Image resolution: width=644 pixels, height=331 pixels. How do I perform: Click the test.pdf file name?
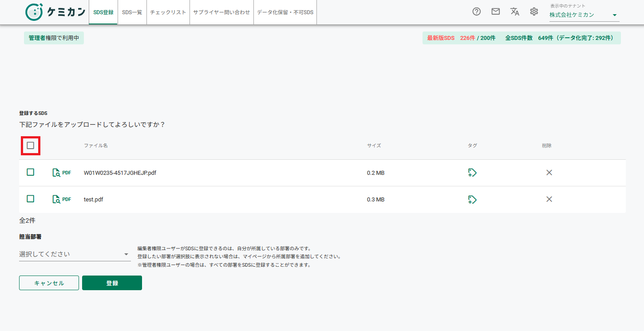[94, 200]
